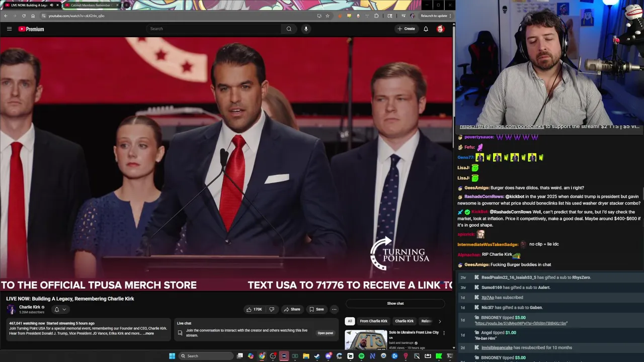Open Solo In Ukraine's Front Line City thumbnail
Image resolution: width=644 pixels, height=362 pixels.
point(366,340)
